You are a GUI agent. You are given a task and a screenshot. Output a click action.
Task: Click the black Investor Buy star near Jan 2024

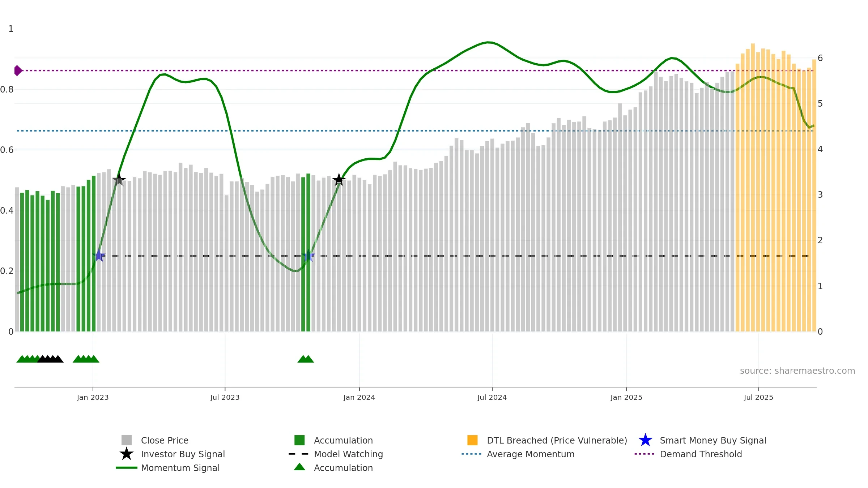click(x=339, y=180)
